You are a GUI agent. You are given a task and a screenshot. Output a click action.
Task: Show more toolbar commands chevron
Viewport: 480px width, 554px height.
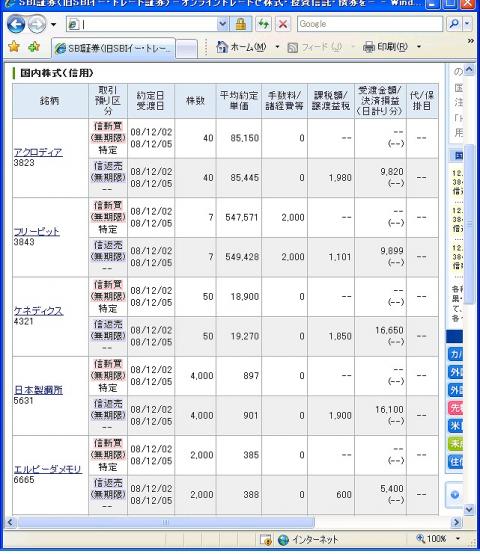[470, 41]
